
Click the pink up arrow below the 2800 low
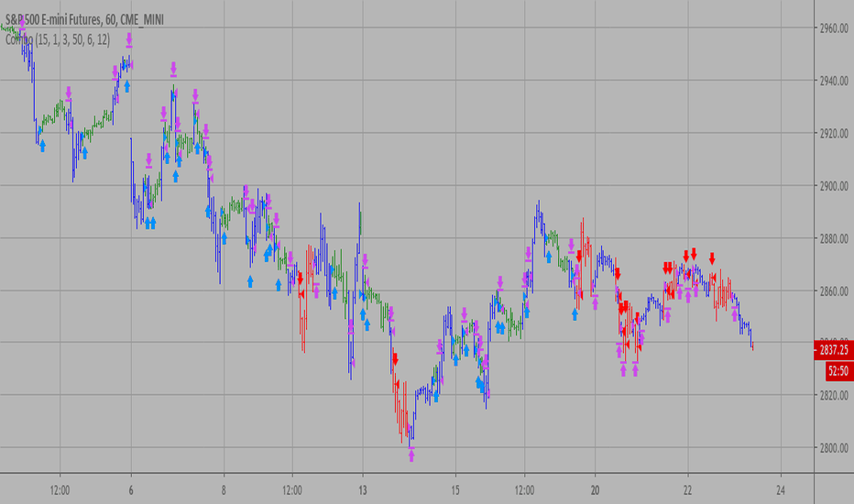click(x=411, y=456)
